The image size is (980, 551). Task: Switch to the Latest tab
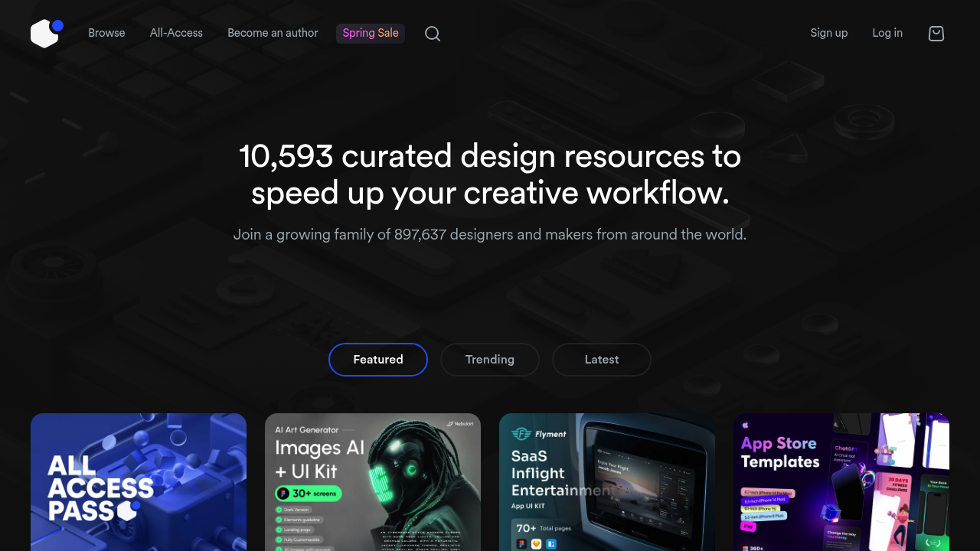click(601, 359)
